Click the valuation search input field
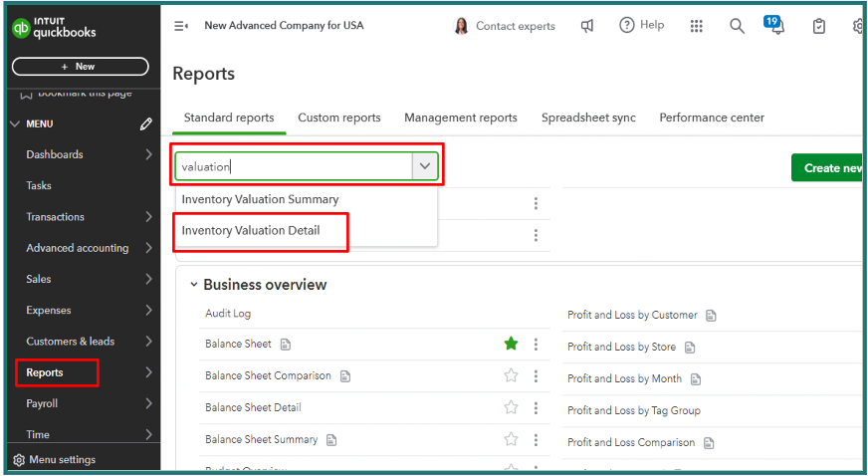The width and height of the screenshot is (868, 476). click(294, 166)
